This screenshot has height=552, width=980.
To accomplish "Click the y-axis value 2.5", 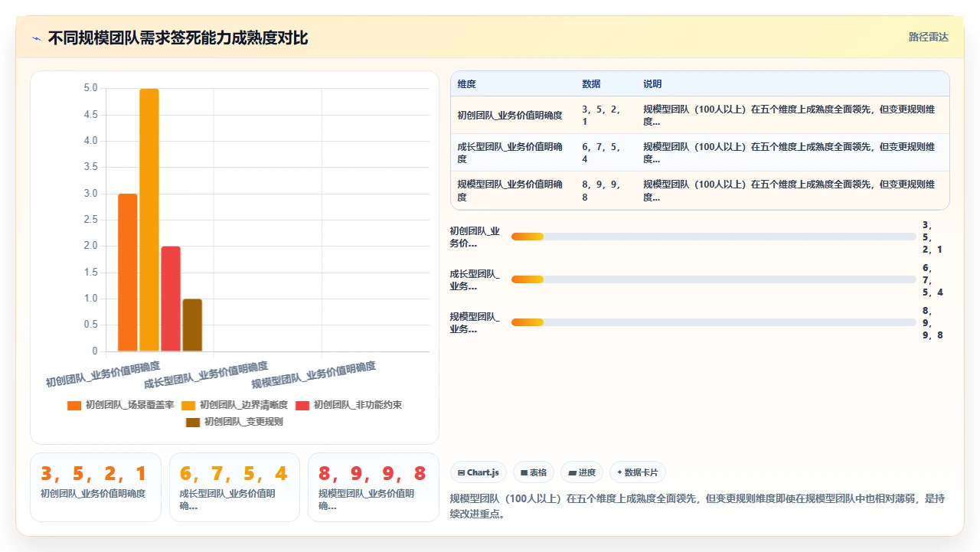I will 90,220.
